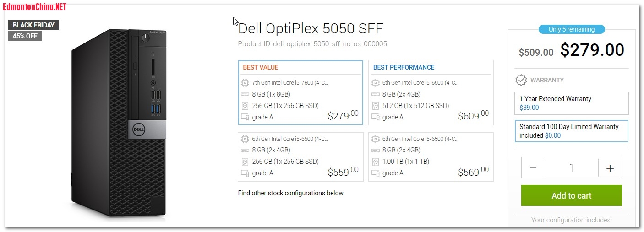The height and width of the screenshot is (232, 644).
Task: Select the 1 Year Extended Warranty option
Action: 571,103
